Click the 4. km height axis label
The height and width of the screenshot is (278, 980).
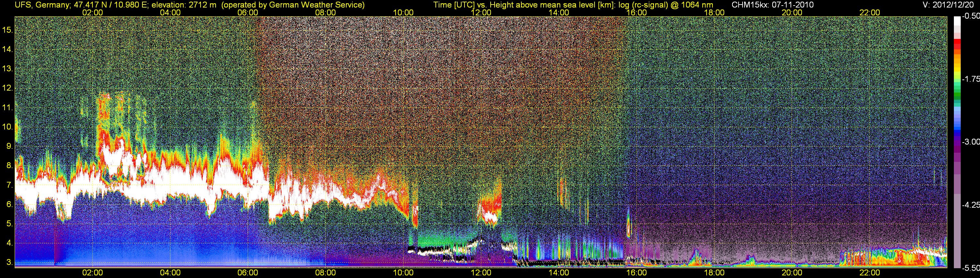(x=10, y=243)
